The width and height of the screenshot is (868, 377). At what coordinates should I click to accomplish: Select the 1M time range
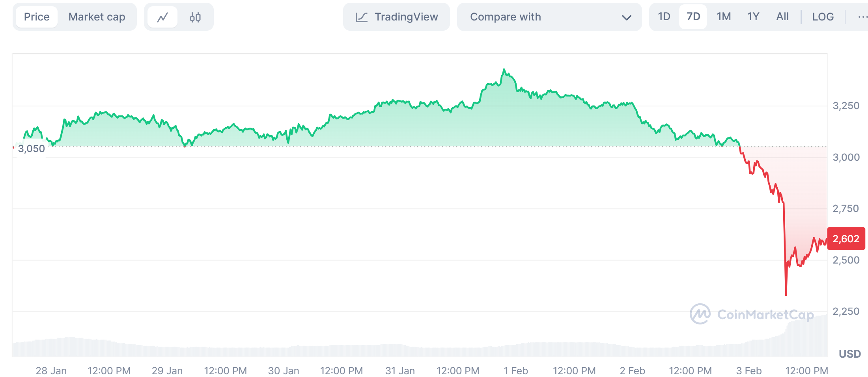point(723,17)
